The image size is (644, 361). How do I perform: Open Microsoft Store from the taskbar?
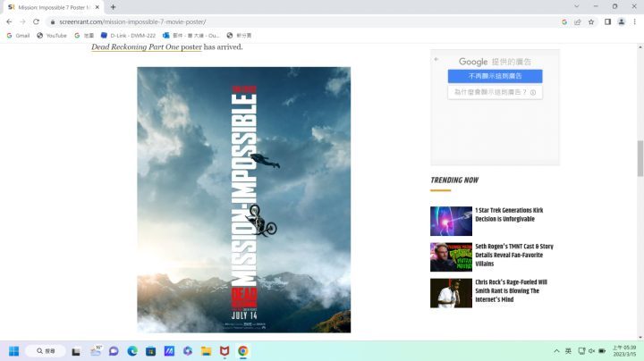[x=151, y=351]
